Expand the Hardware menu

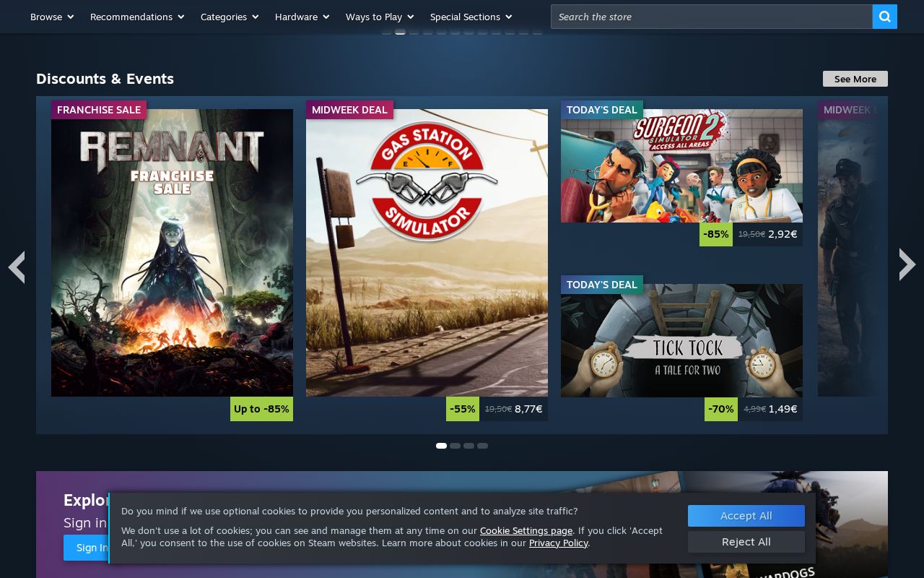[x=302, y=17]
